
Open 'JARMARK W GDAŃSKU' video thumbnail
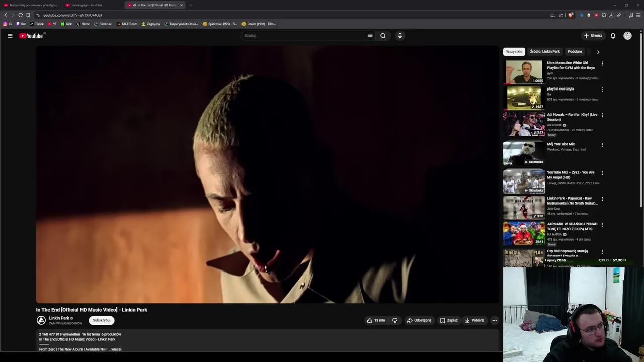point(524,233)
